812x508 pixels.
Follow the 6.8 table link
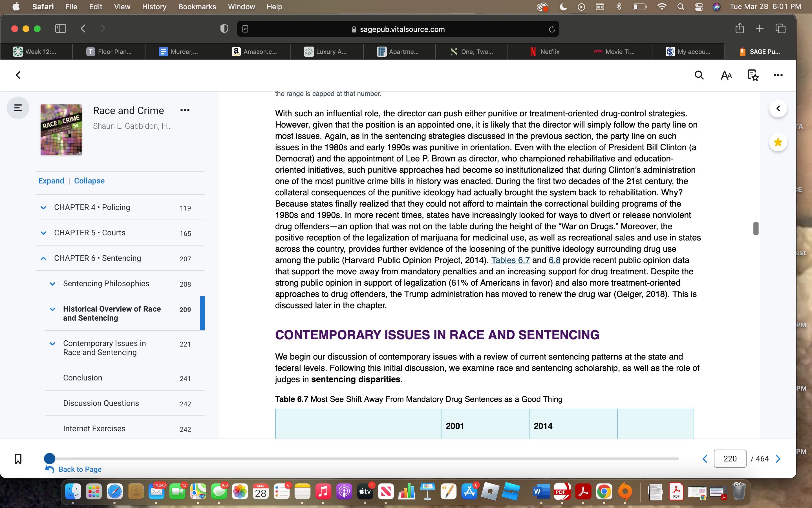click(554, 260)
